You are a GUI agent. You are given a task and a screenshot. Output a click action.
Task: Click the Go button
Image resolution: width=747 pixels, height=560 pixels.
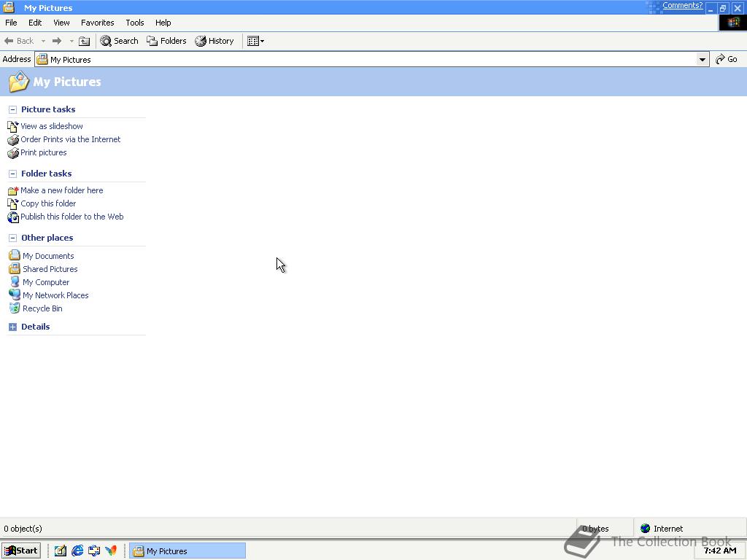click(x=727, y=59)
